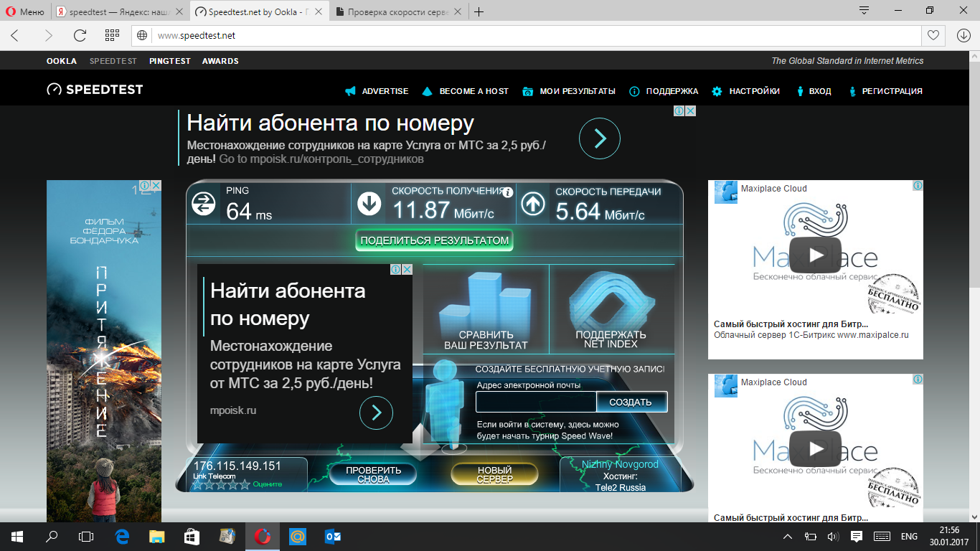980x551 pixels.
Task: Click ВХОД to log in
Action: 813,91
